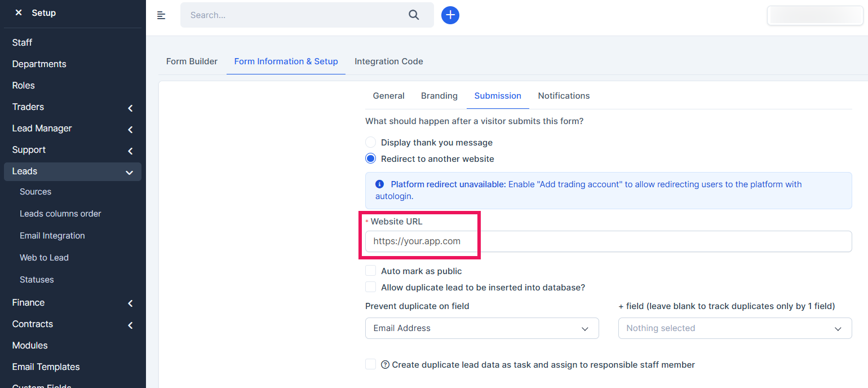The width and height of the screenshot is (868, 388).
Task: Open the Notifications sub-tab
Action: click(564, 96)
